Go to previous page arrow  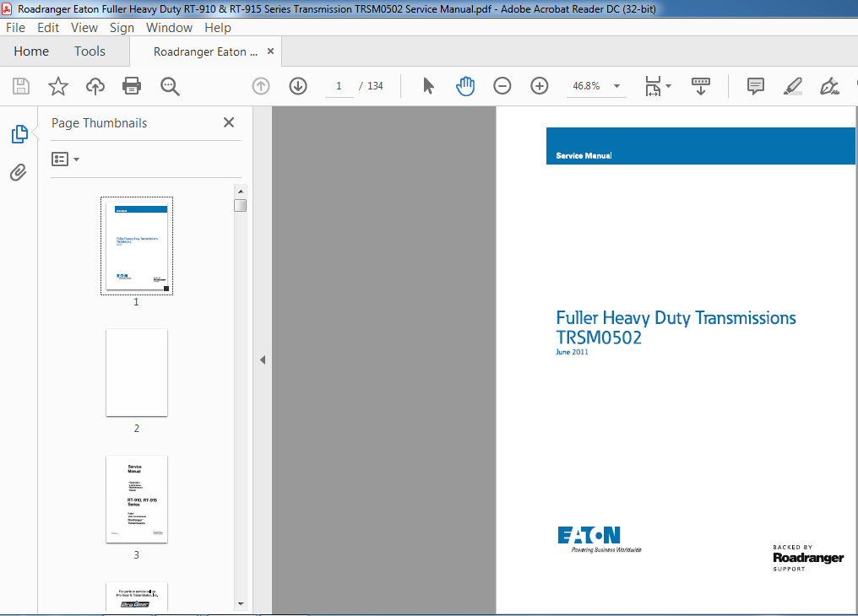click(261, 86)
